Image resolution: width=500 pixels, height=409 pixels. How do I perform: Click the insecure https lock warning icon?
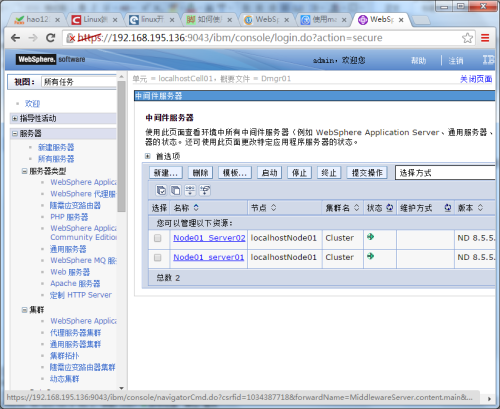pos(70,38)
